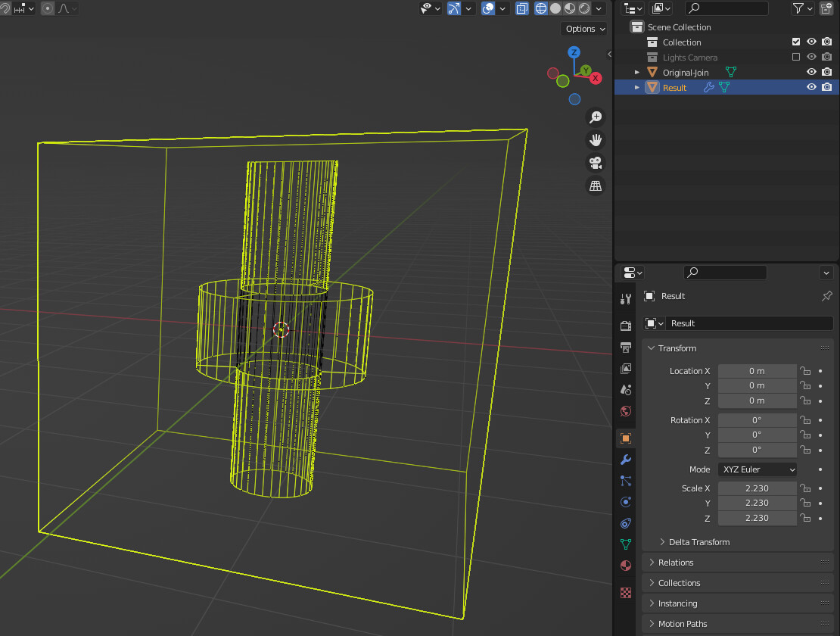
Task: Select the Wireframe viewport shading mode
Action: point(540,8)
